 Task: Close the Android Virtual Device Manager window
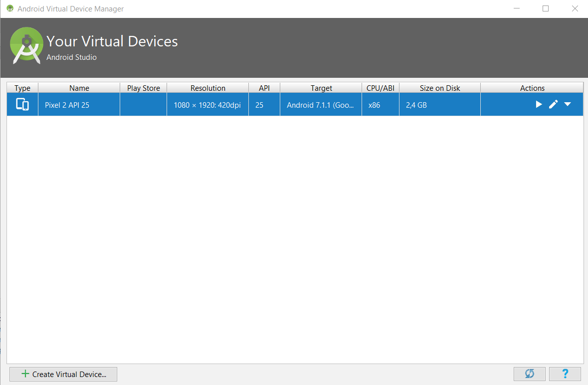(575, 8)
